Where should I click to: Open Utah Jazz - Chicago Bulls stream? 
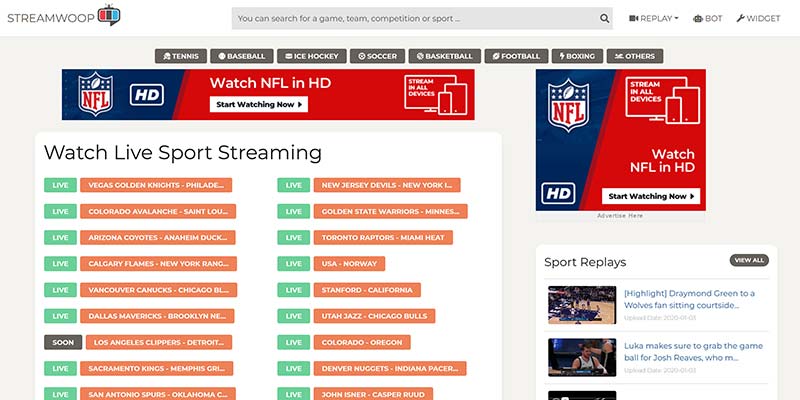[374, 316]
